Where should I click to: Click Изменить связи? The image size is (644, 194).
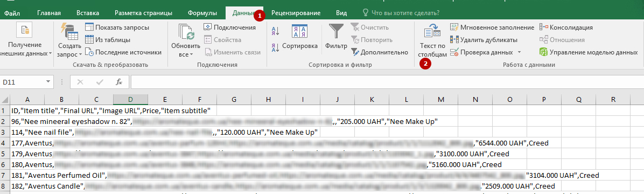[233, 52]
